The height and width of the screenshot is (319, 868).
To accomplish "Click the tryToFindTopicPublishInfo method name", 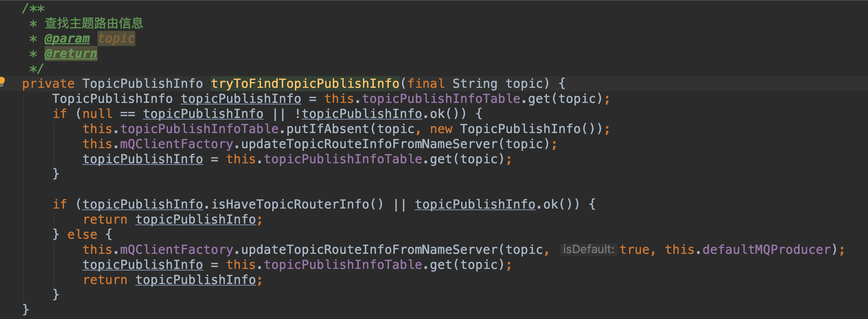I will coord(305,83).
